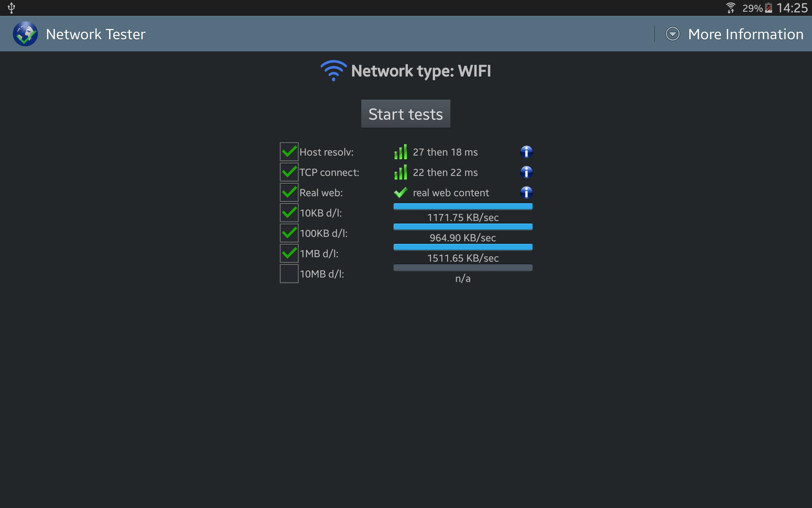
Task: Tap the USB connection status bar icon
Action: coord(11,8)
